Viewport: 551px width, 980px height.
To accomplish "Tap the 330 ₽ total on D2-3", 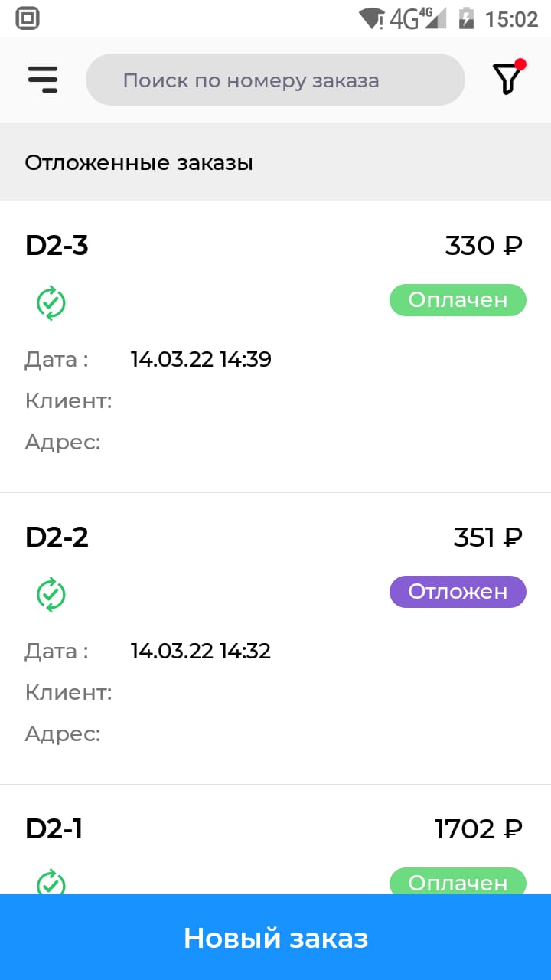I will point(484,246).
